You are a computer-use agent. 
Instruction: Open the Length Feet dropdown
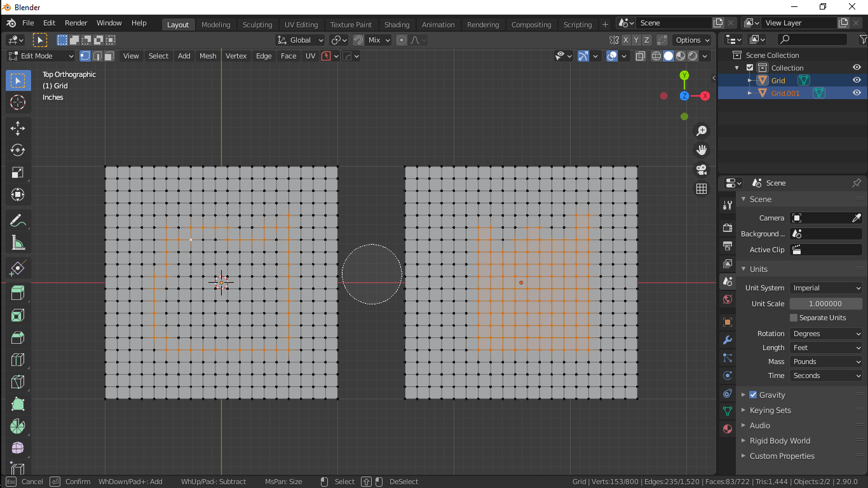(x=825, y=348)
